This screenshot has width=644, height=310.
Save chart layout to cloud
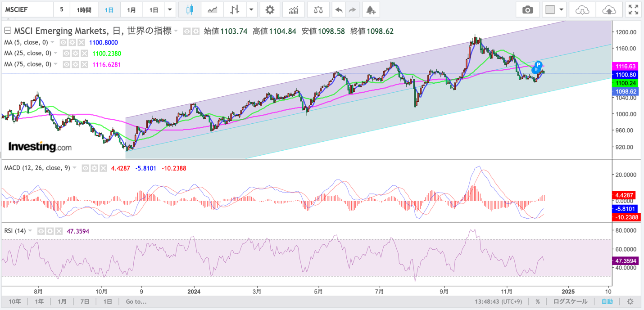609,10
